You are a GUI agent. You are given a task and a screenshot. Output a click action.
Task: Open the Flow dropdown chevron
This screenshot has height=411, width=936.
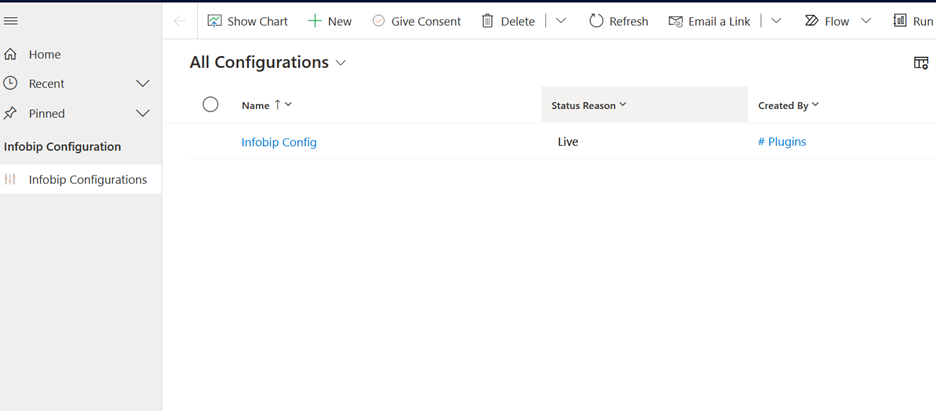pyautogui.click(x=866, y=21)
